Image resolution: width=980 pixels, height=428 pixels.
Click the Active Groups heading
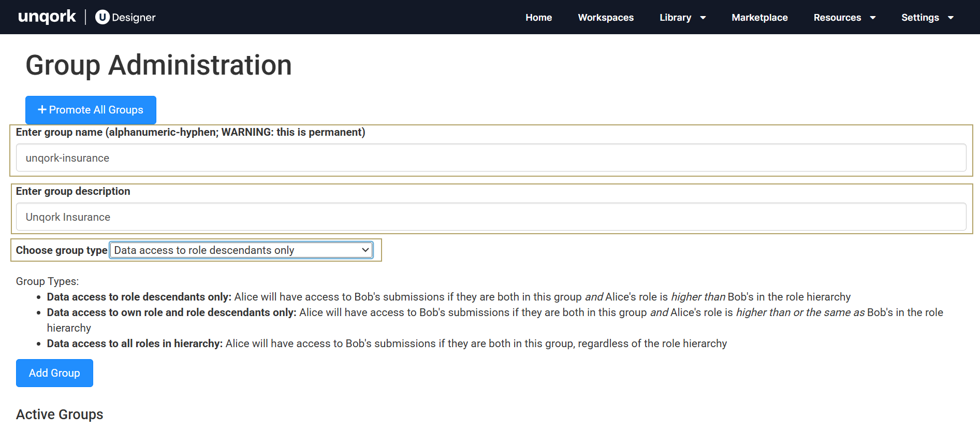pyautogui.click(x=60, y=415)
